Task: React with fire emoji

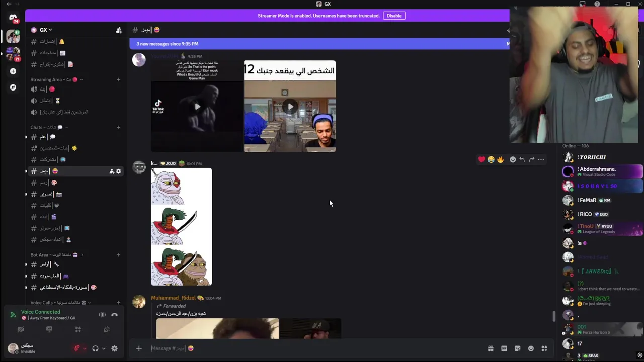Action: 500,159
